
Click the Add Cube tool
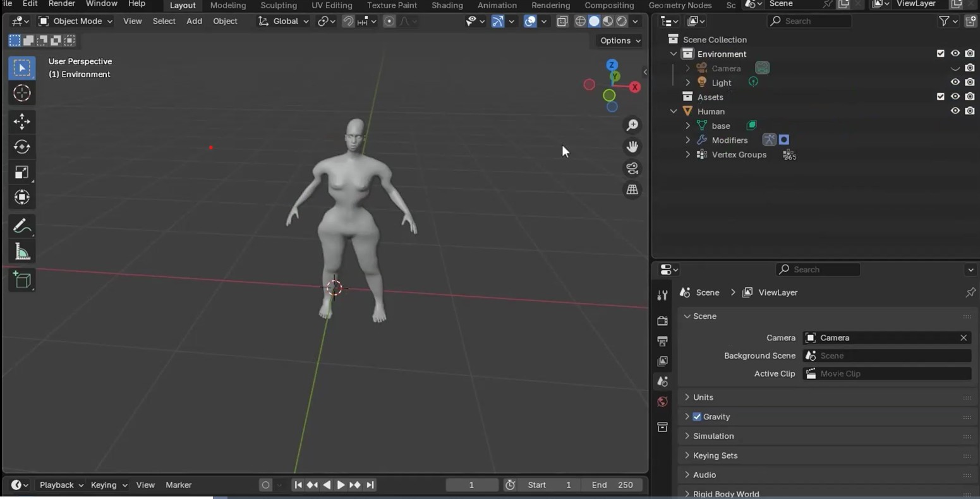pyautogui.click(x=22, y=280)
